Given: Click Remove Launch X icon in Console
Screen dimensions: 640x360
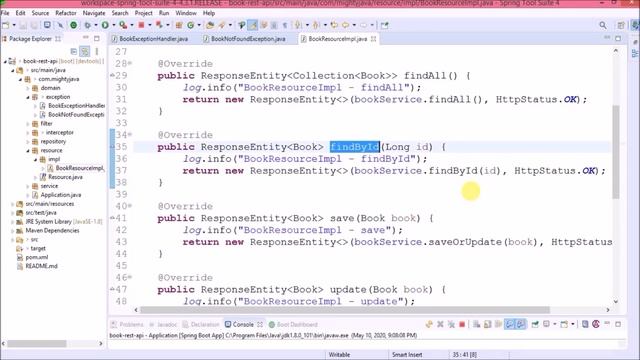Looking at the screenshot, I should pyautogui.click(x=440, y=324).
